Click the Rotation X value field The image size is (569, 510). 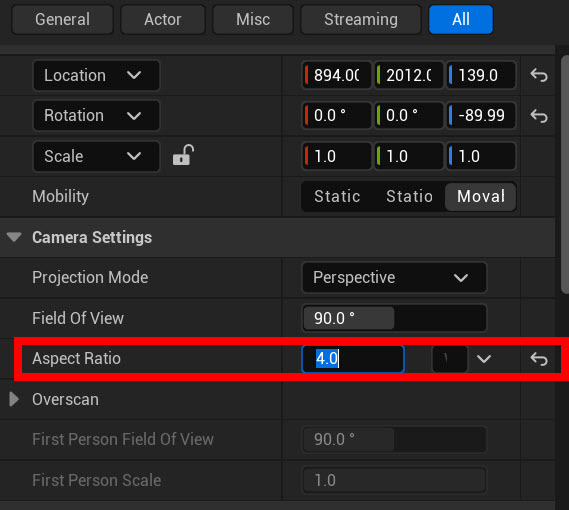point(336,116)
